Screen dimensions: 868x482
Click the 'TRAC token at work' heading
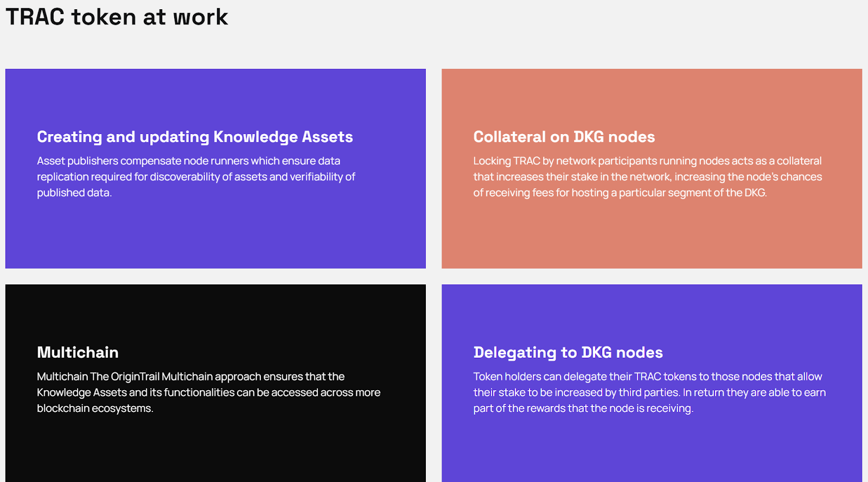pyautogui.click(x=117, y=17)
